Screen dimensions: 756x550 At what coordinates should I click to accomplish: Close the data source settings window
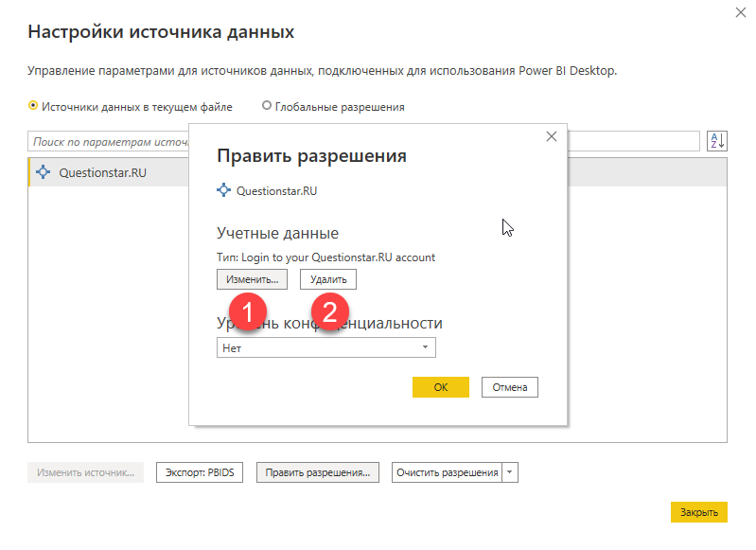[x=741, y=12]
